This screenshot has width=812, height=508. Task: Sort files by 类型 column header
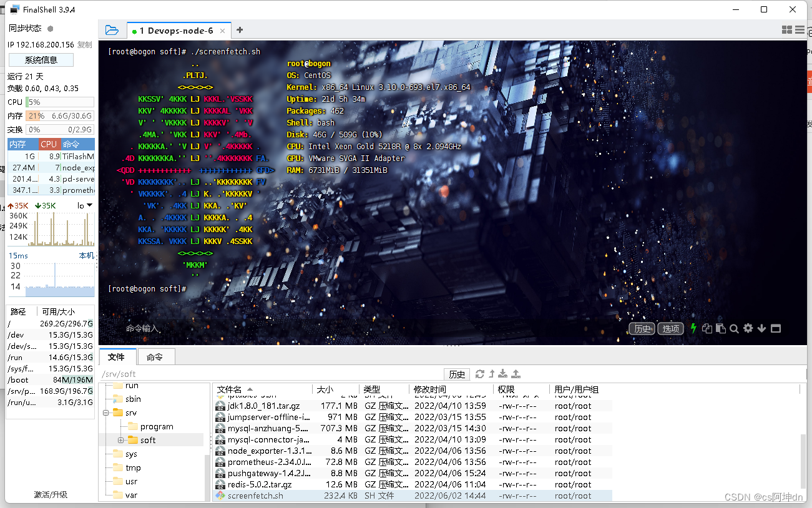click(384, 389)
